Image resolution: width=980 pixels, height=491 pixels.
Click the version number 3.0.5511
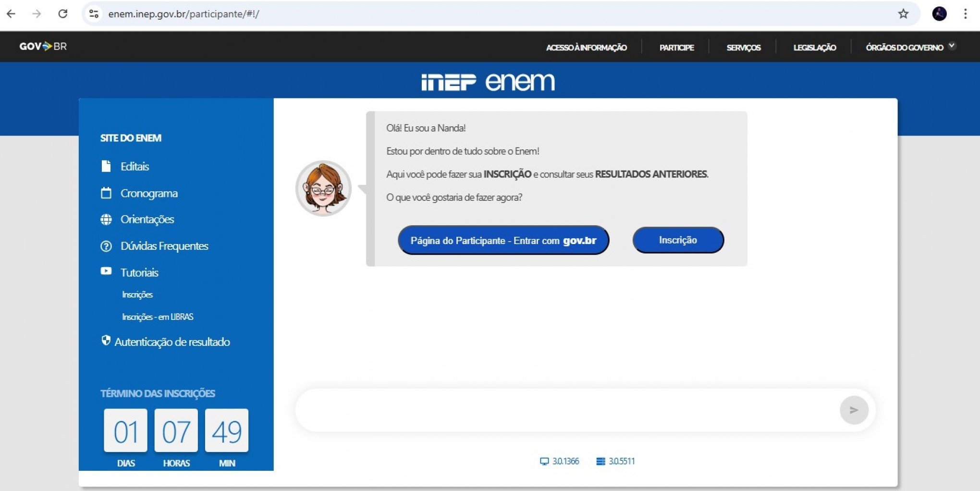point(622,462)
